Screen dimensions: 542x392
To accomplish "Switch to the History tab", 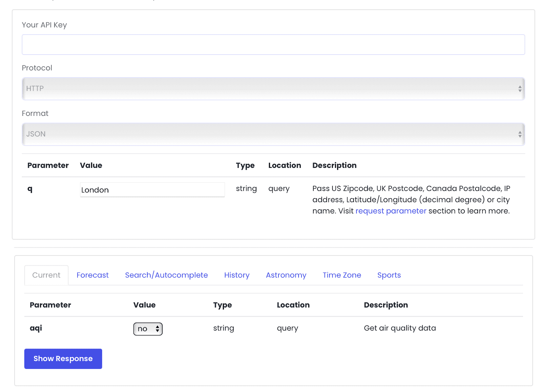I will pos(237,275).
